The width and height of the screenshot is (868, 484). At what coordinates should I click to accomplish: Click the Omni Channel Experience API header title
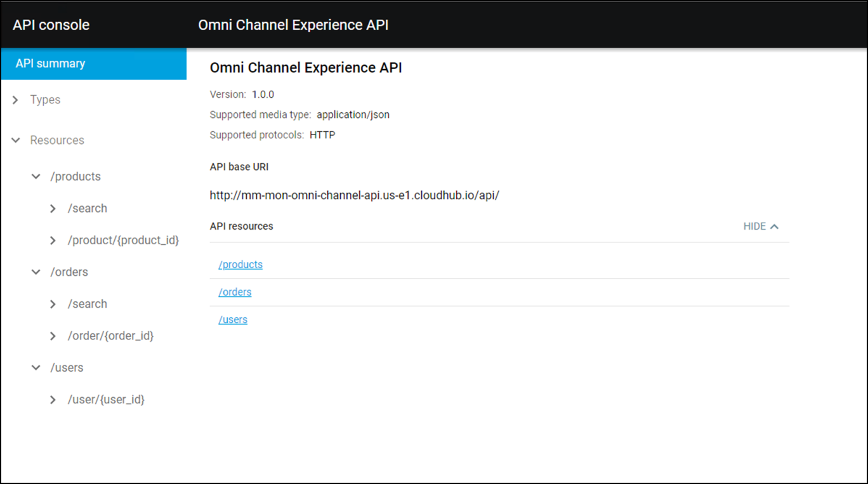[x=293, y=25]
